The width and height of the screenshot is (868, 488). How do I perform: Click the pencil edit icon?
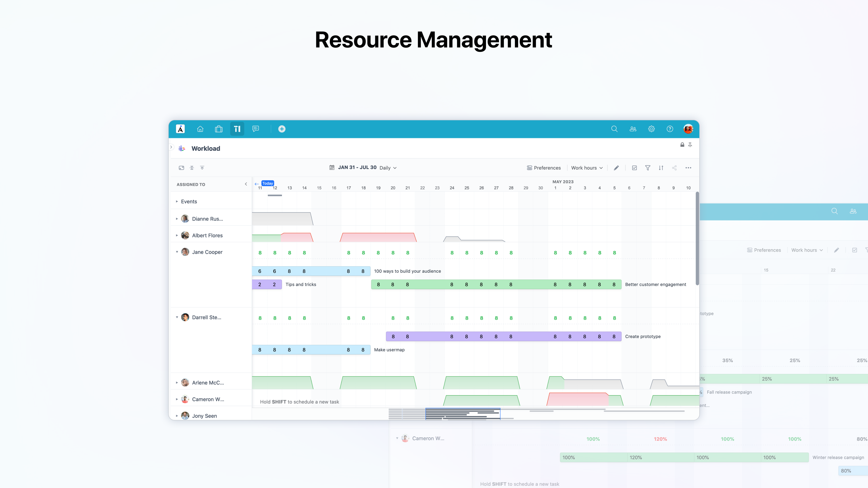[x=616, y=168]
